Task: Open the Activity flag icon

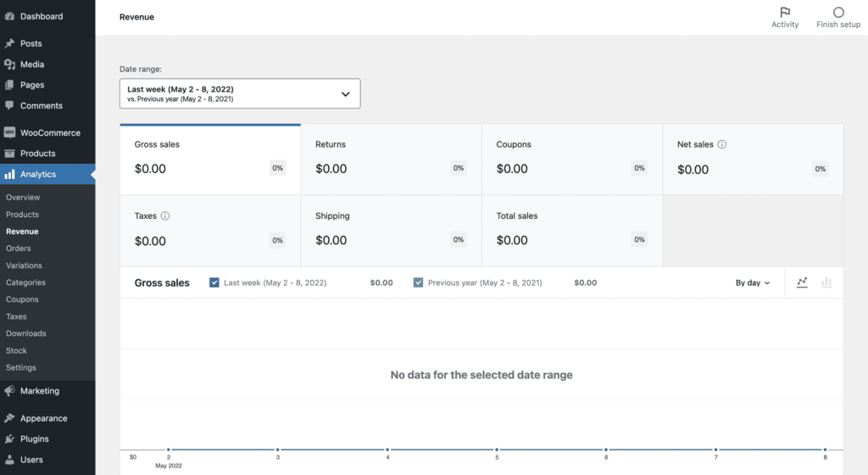Action: click(785, 12)
